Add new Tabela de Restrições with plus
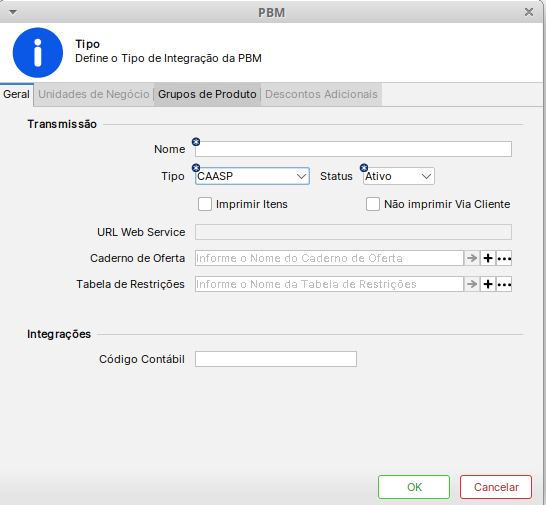This screenshot has width=546, height=505. tap(488, 284)
